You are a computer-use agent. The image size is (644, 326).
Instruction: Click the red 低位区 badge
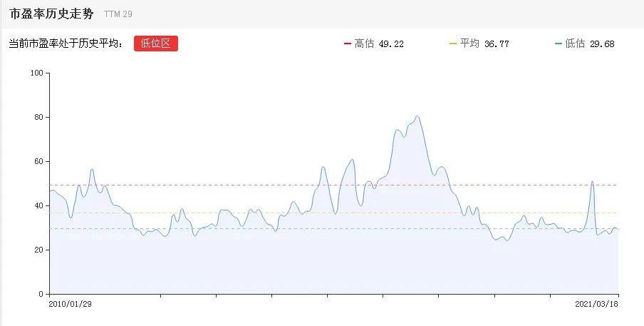point(156,44)
